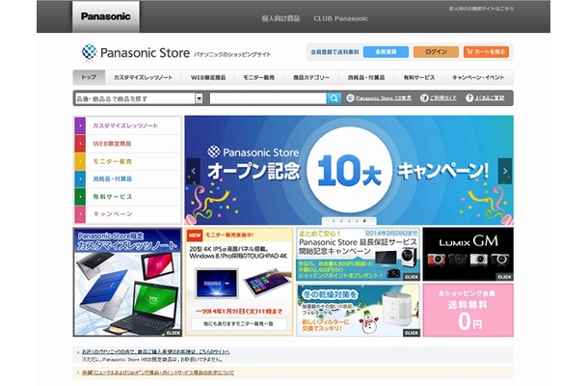This screenshot has height=386, width=588.
Task: Click the globe icon beside Panasonic Storeの世界
Action: (x=350, y=98)
